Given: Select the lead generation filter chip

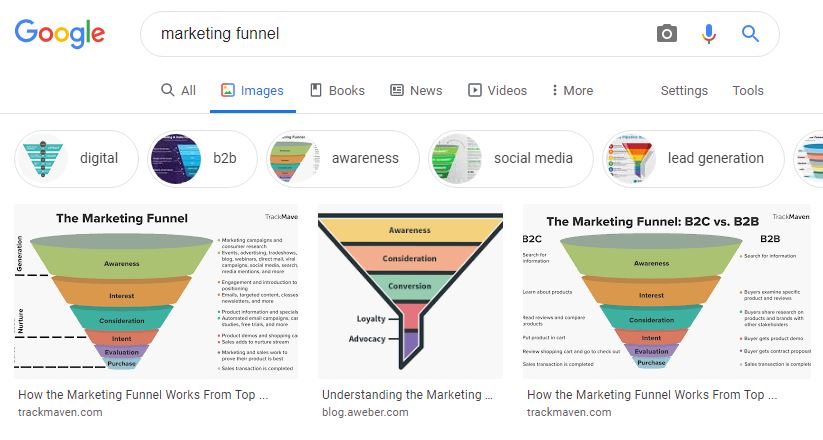Looking at the screenshot, I should (x=693, y=159).
